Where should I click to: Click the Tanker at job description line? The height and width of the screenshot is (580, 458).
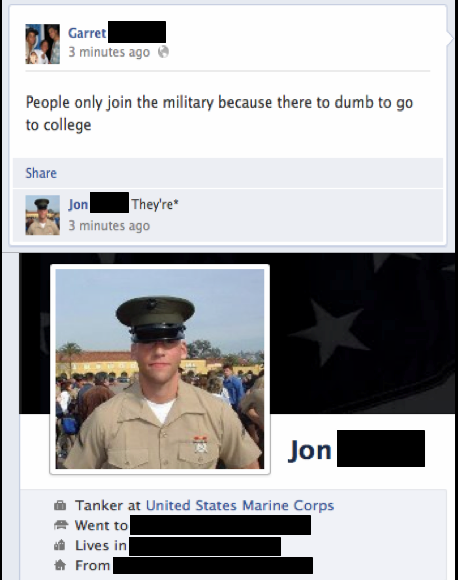(x=205, y=505)
